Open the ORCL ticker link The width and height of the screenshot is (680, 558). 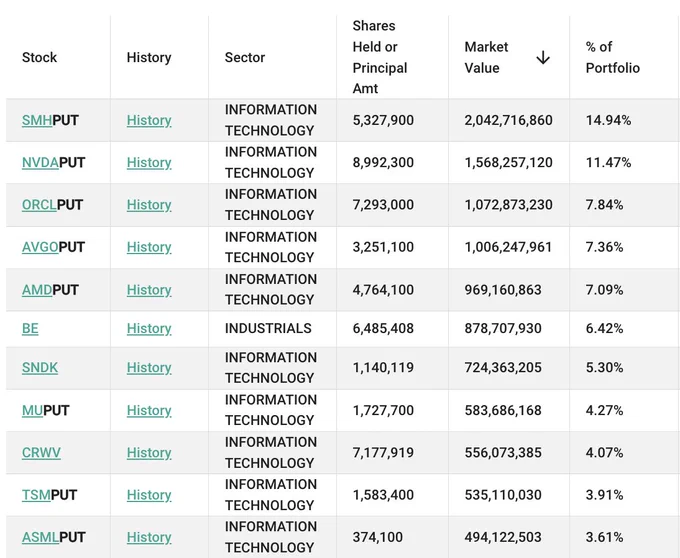(39, 205)
